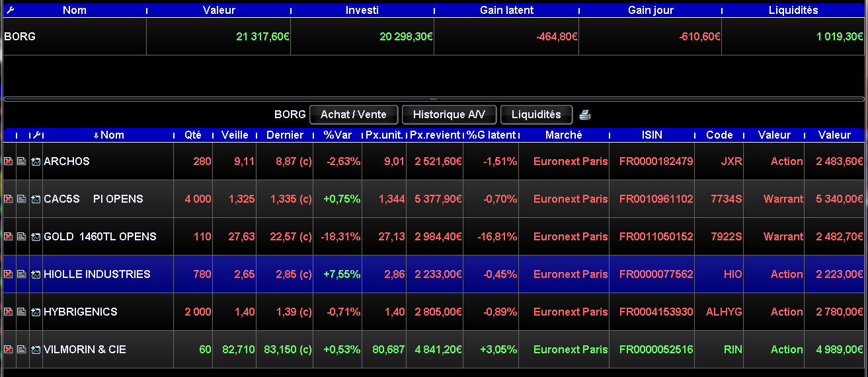Click code 7922S
The width and height of the screenshot is (868, 377).
coord(728,237)
